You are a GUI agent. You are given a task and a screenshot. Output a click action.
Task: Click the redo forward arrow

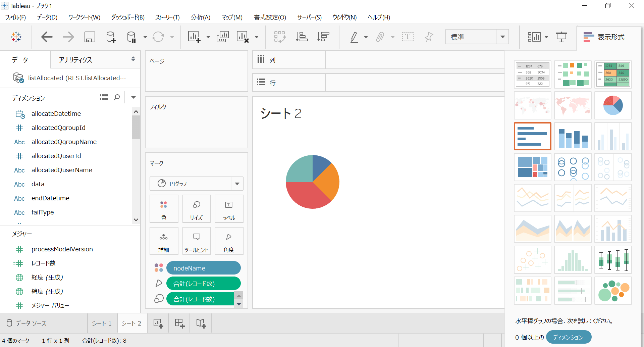coord(68,37)
